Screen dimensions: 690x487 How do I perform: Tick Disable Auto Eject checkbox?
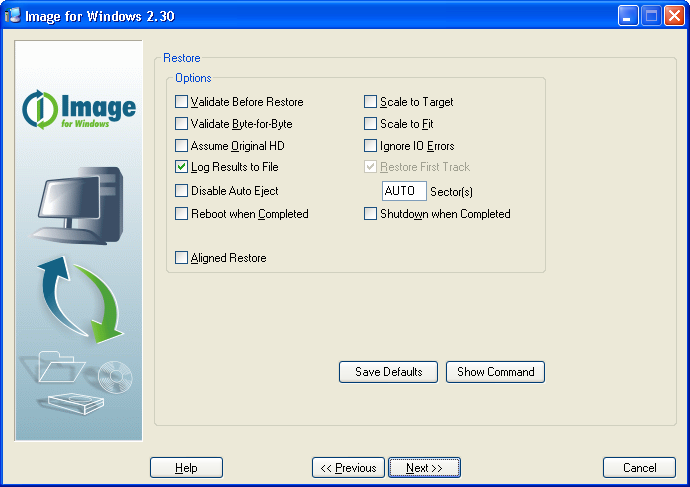point(181,190)
